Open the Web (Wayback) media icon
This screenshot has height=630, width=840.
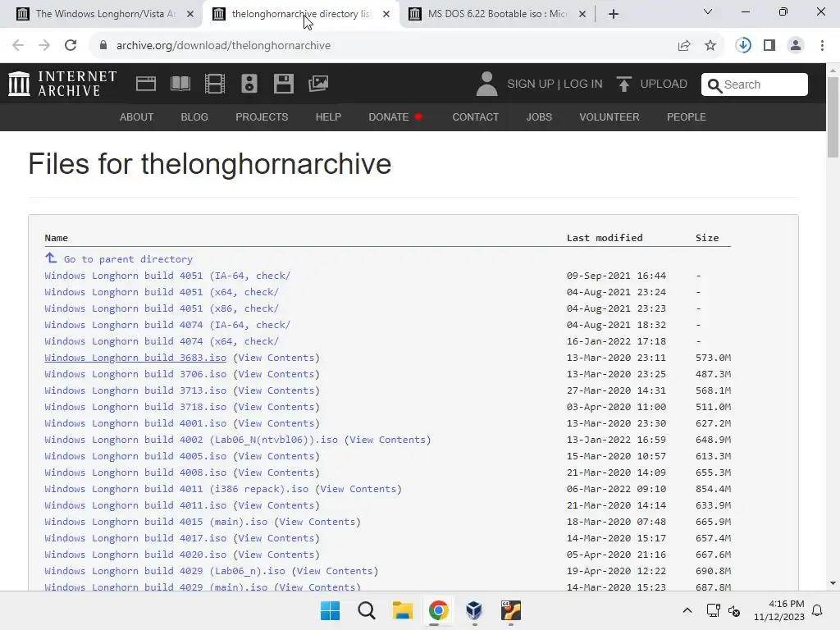click(146, 84)
